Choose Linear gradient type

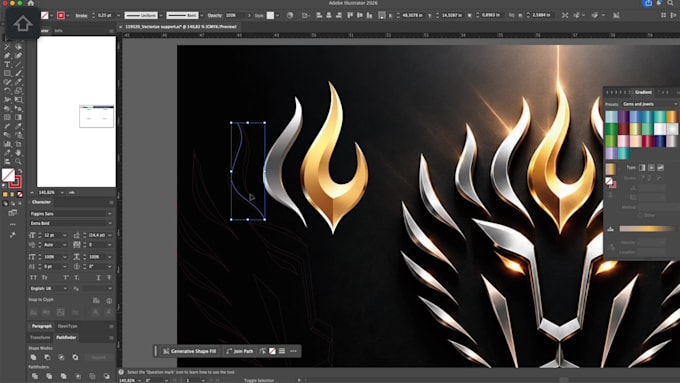642,167
